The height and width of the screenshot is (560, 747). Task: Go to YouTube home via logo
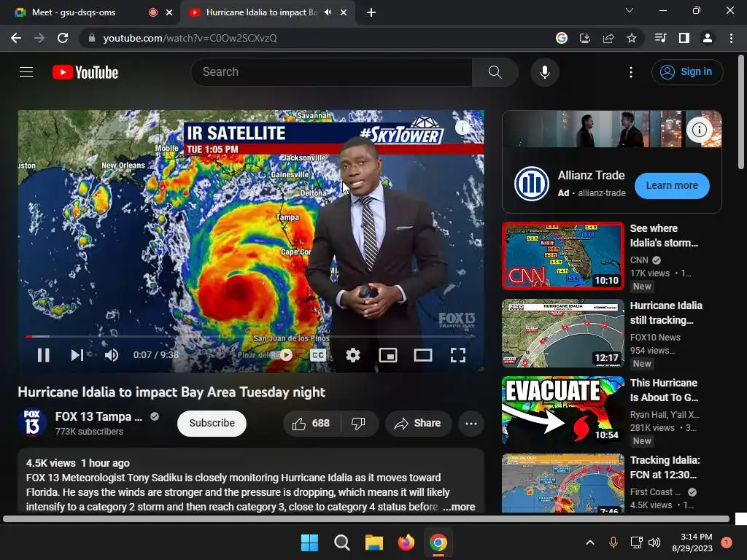85,72
